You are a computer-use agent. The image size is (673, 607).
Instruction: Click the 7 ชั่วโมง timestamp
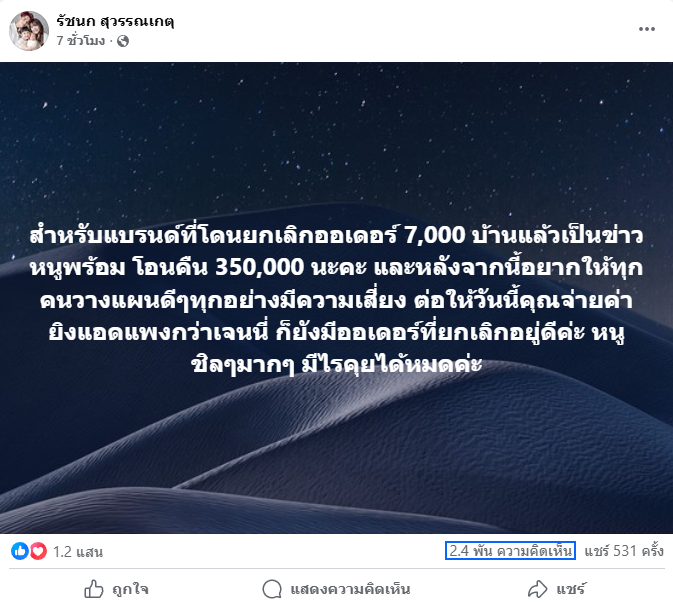[81, 41]
